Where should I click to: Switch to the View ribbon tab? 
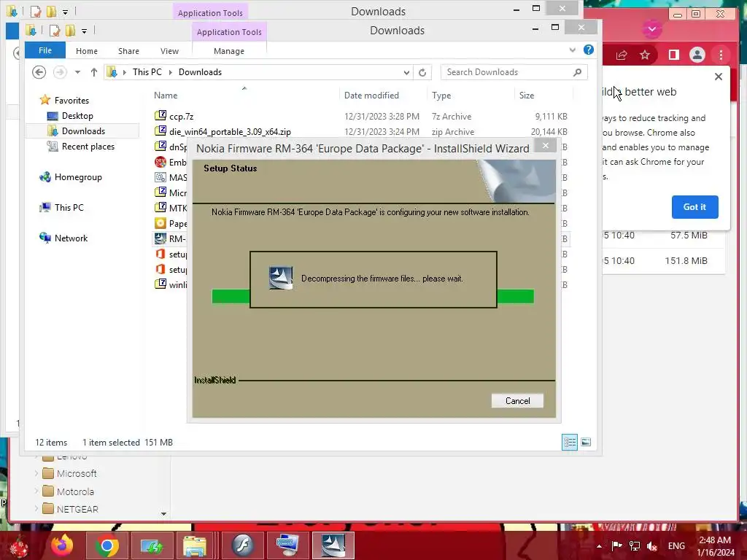click(169, 51)
